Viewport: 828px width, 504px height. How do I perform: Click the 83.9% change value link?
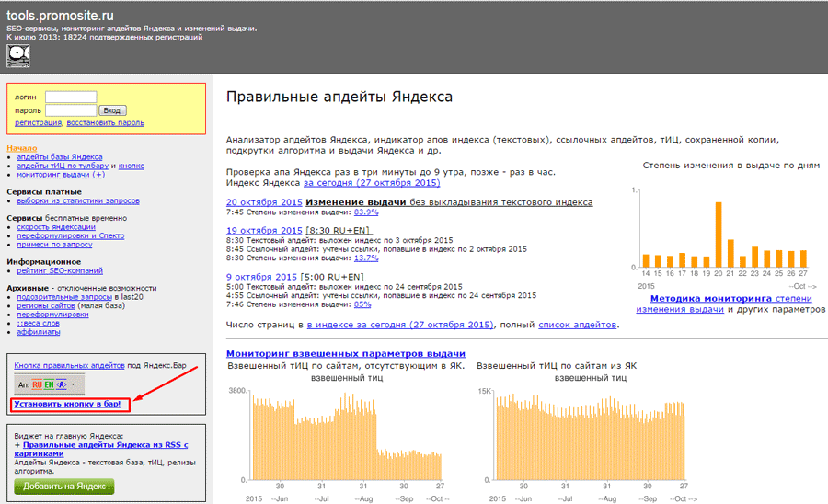(x=366, y=212)
